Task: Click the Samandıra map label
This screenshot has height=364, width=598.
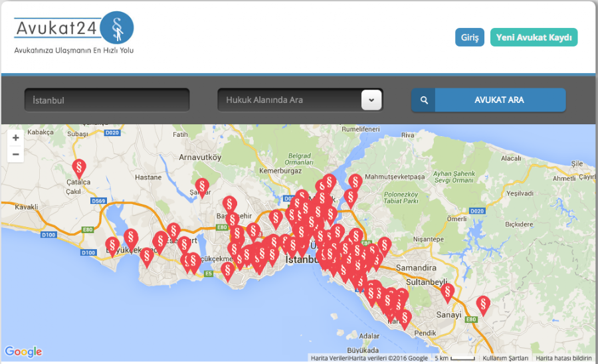Action: [x=416, y=268]
